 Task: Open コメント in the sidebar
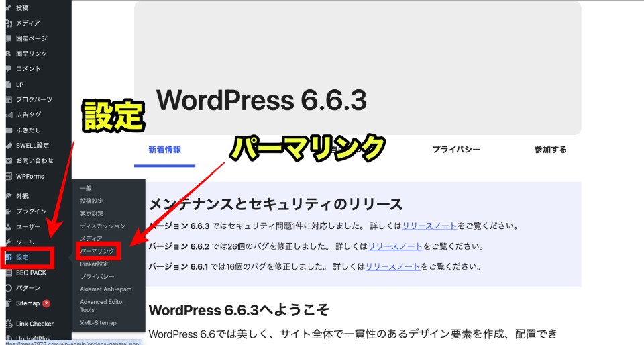(x=28, y=68)
